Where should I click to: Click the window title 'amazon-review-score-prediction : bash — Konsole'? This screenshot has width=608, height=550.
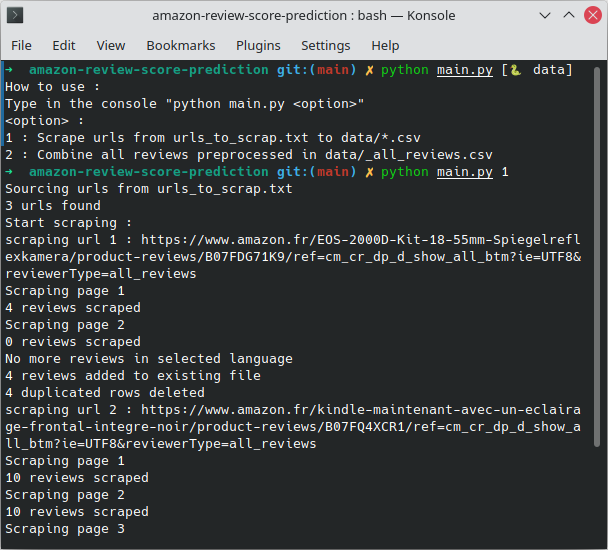pos(304,16)
